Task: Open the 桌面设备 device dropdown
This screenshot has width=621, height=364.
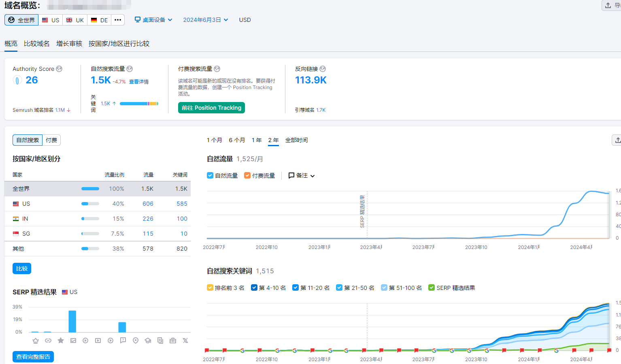Action: pyautogui.click(x=153, y=20)
